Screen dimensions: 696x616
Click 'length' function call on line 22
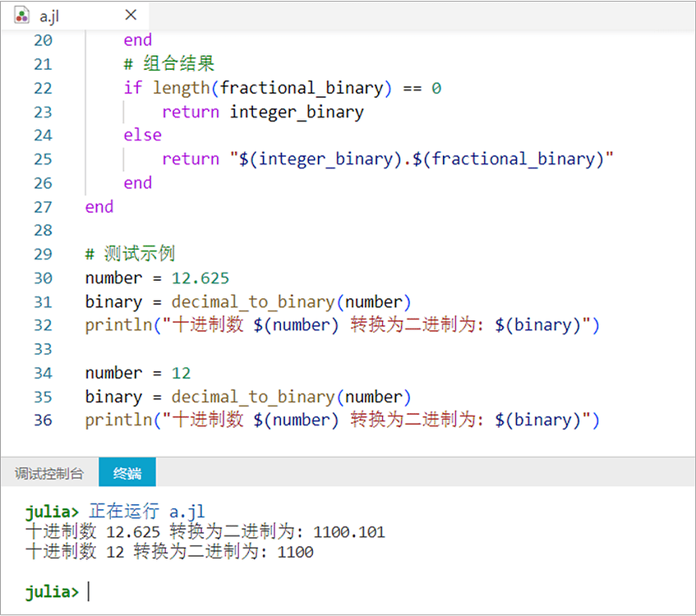181,89
